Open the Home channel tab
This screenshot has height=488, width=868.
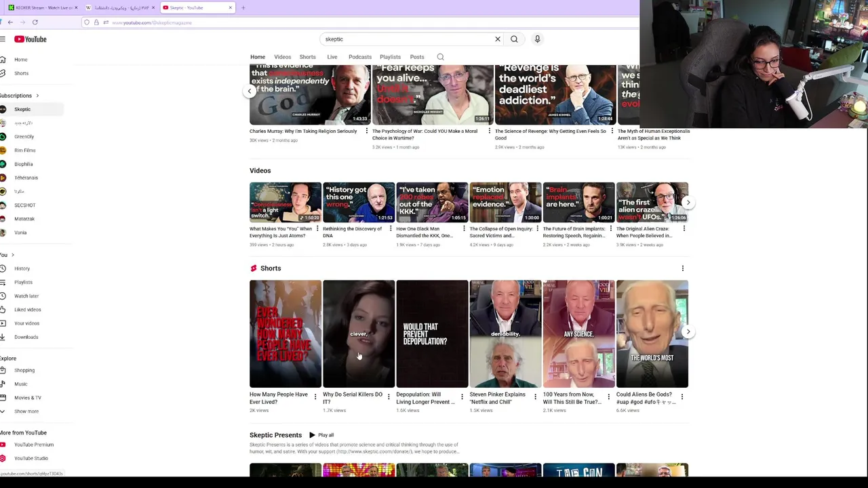(258, 57)
